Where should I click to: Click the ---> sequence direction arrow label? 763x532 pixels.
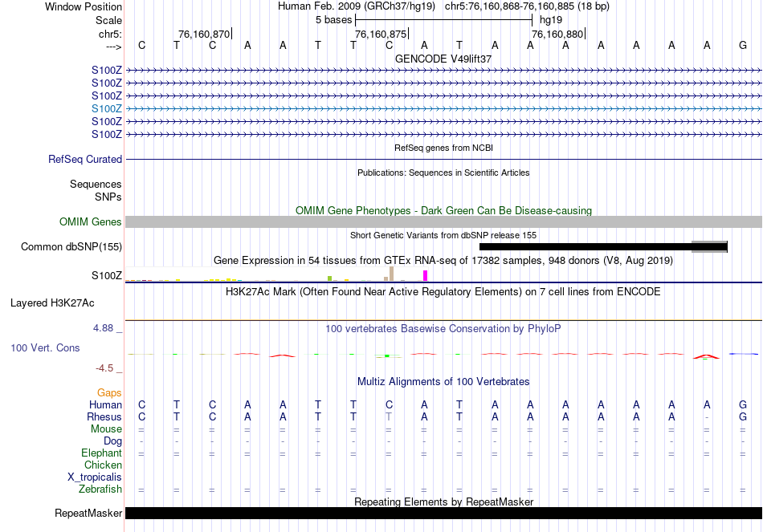click(113, 47)
